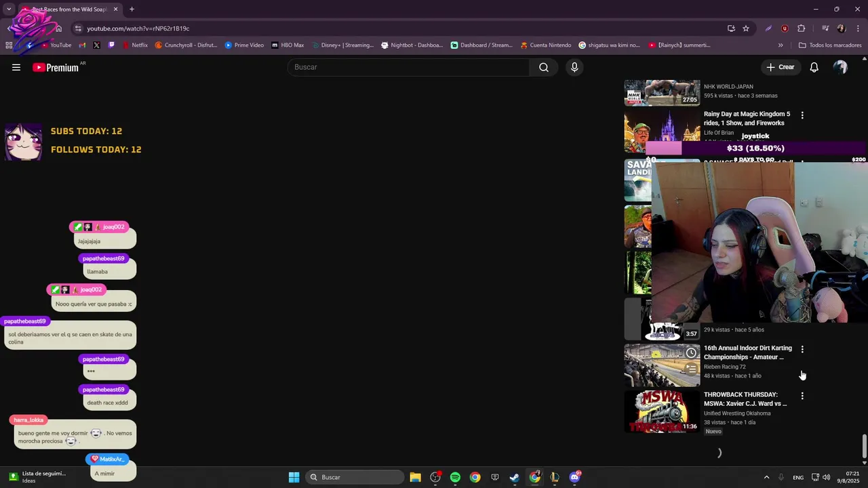The width and height of the screenshot is (868, 488).
Task: Open YouTube notifications bell
Action: point(814,67)
